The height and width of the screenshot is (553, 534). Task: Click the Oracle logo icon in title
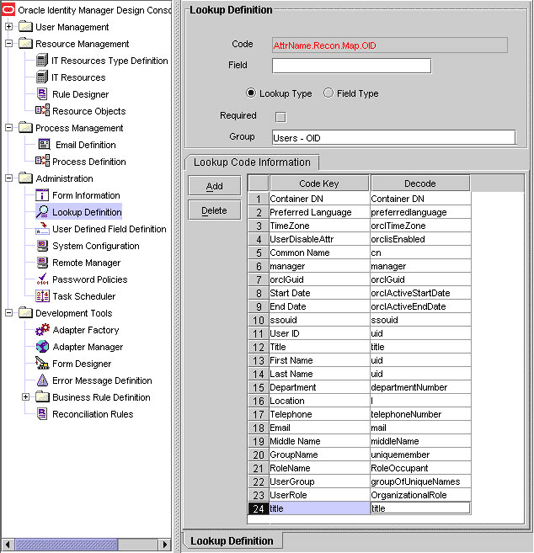8,10
